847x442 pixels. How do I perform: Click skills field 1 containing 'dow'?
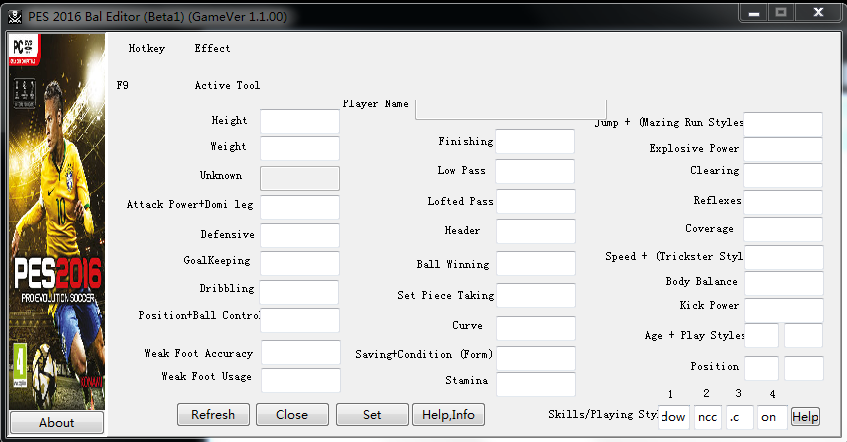click(674, 417)
